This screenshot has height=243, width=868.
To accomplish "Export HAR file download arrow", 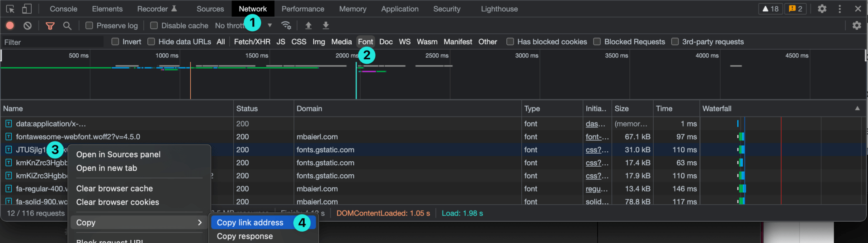I will coord(326,25).
